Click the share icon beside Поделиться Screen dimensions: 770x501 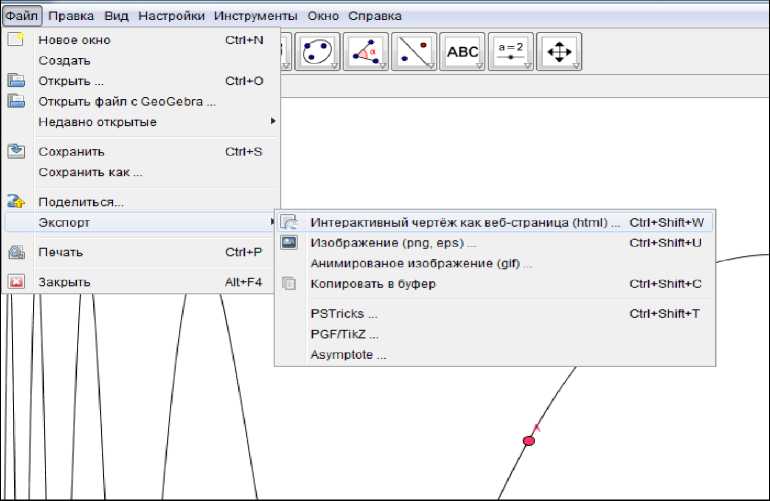(16, 201)
